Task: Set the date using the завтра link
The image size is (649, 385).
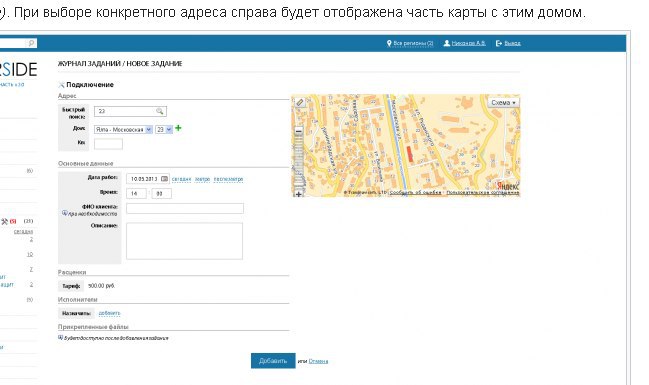Action: (x=202, y=179)
